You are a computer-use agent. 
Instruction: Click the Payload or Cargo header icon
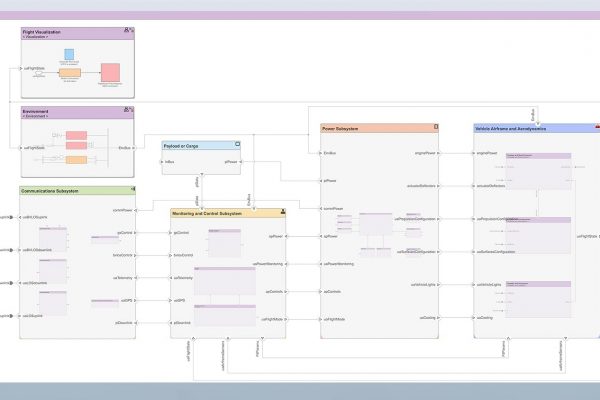tap(236, 145)
